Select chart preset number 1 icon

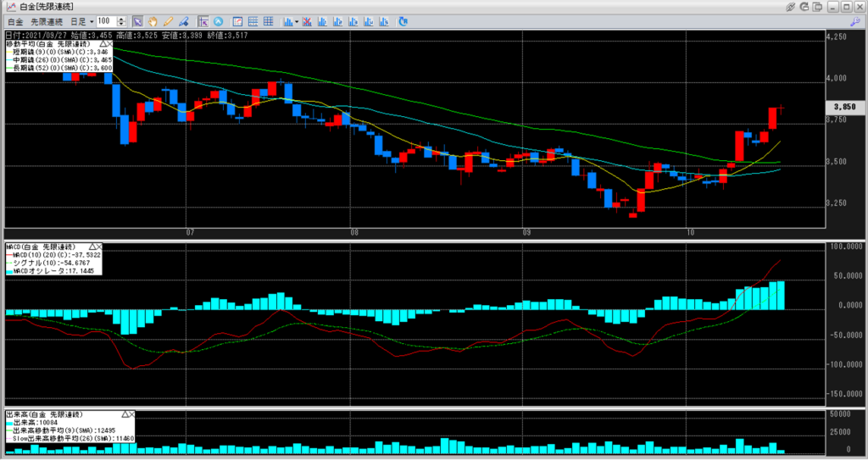click(x=323, y=20)
